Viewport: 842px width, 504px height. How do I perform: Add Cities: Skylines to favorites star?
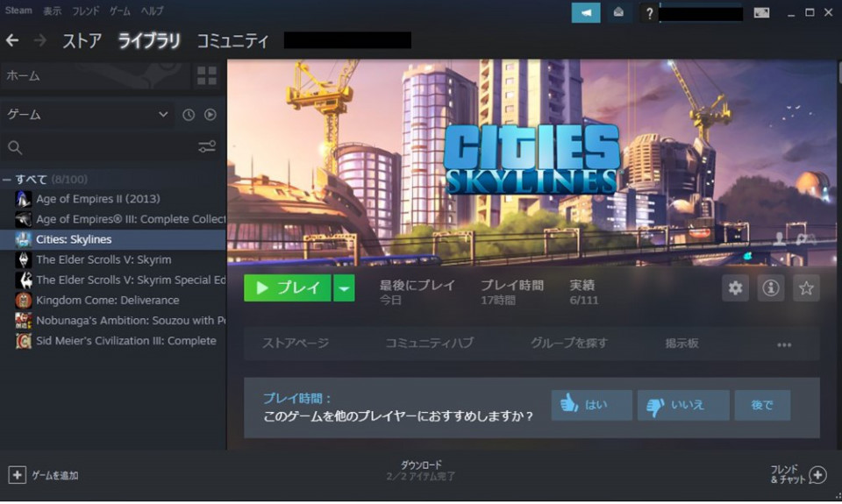click(806, 288)
